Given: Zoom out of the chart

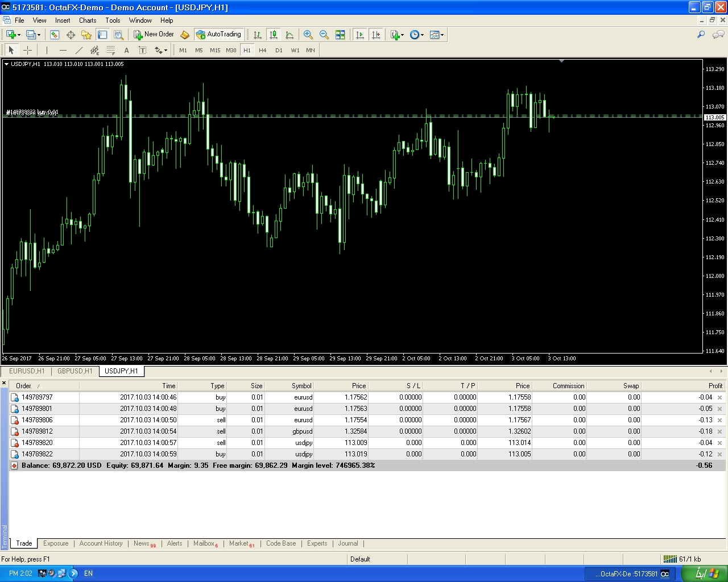Looking at the screenshot, I should tap(324, 35).
